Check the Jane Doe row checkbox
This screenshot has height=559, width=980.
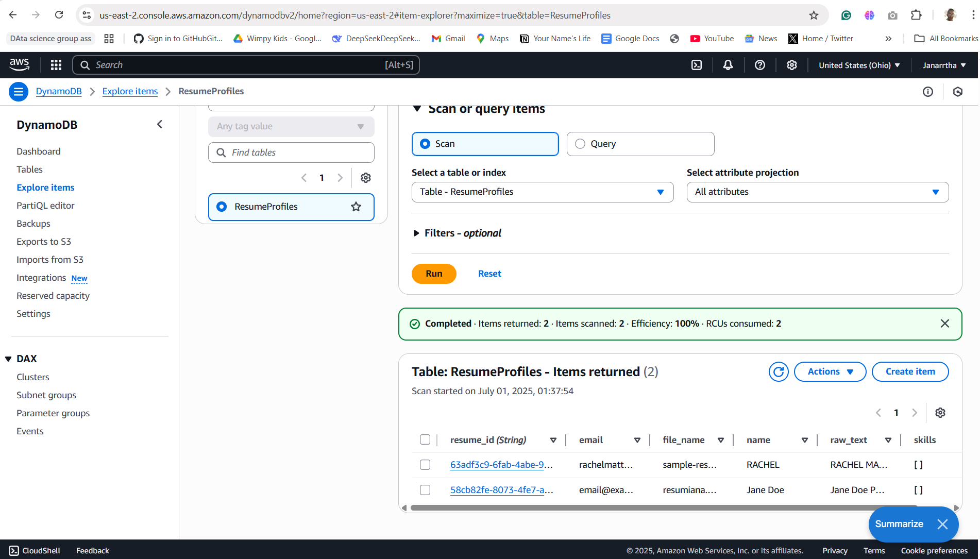tap(425, 490)
